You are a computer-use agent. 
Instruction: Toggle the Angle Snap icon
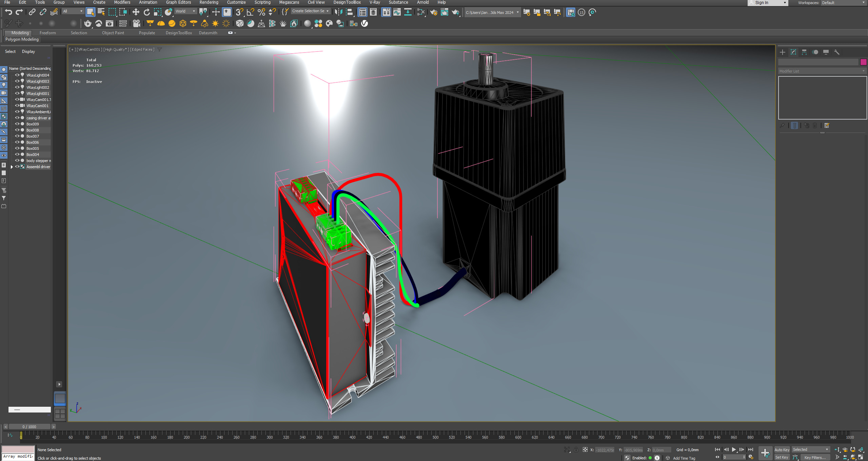point(250,12)
